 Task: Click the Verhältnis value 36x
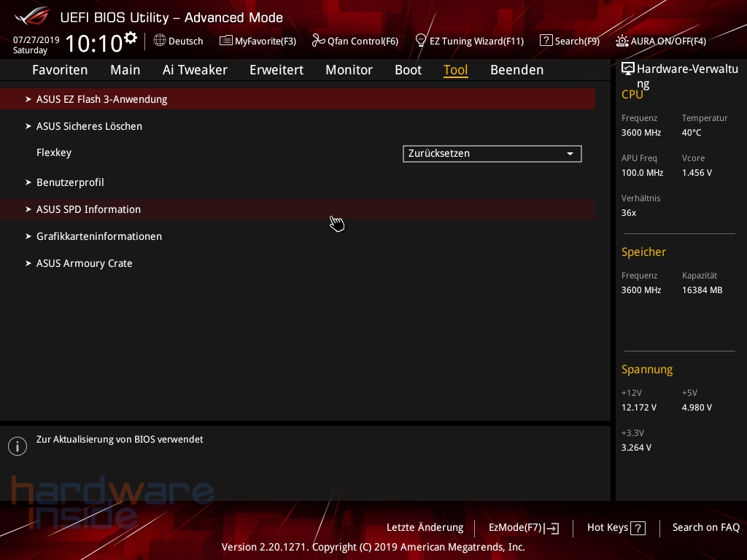click(629, 213)
